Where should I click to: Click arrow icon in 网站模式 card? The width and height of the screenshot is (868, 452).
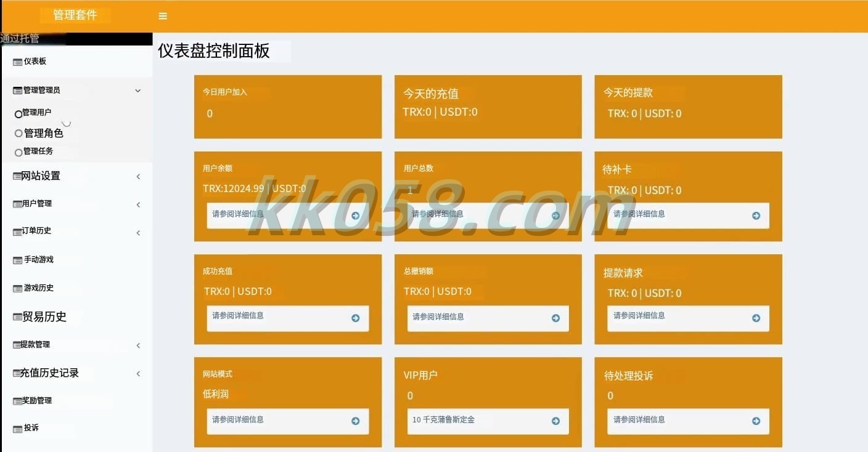point(356,421)
